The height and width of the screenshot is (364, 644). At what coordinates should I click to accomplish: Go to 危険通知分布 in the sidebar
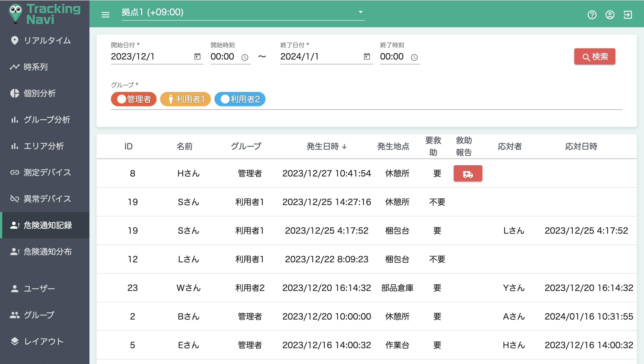(x=47, y=252)
